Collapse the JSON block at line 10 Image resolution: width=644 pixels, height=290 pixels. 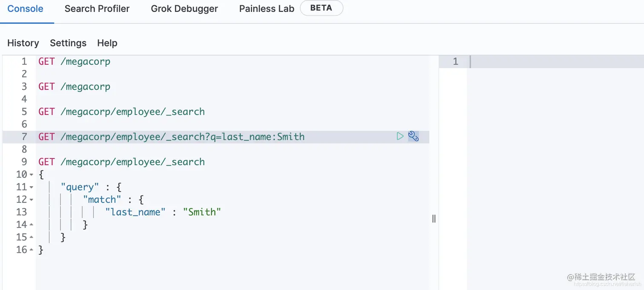click(32, 175)
